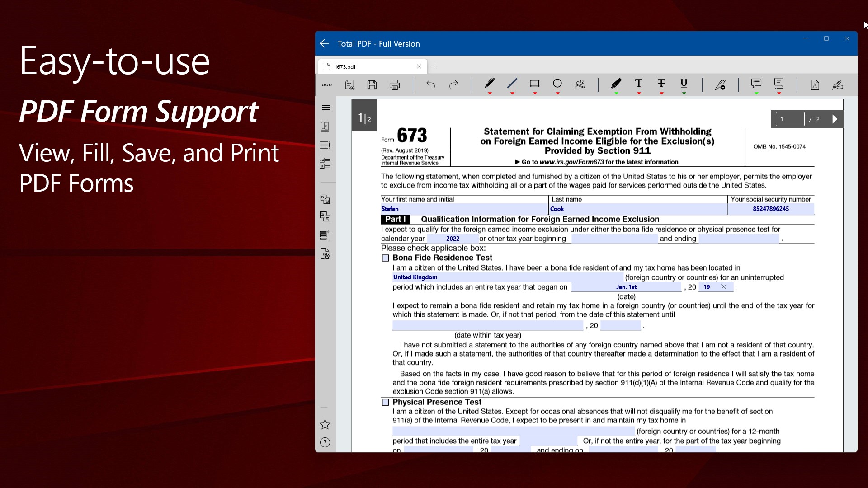Check the Bona Fide Residence Test box
The width and height of the screenshot is (868, 488).
coord(386,258)
